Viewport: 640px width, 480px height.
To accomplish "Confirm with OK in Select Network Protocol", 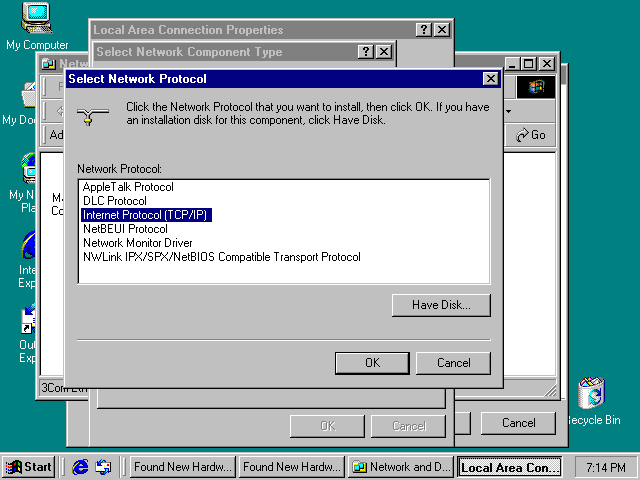I will tap(372, 363).
